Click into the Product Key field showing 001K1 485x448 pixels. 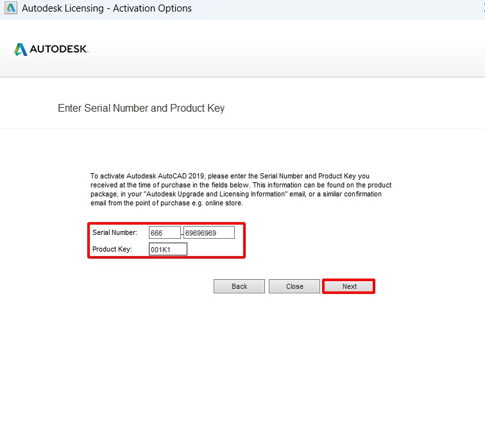(167, 250)
